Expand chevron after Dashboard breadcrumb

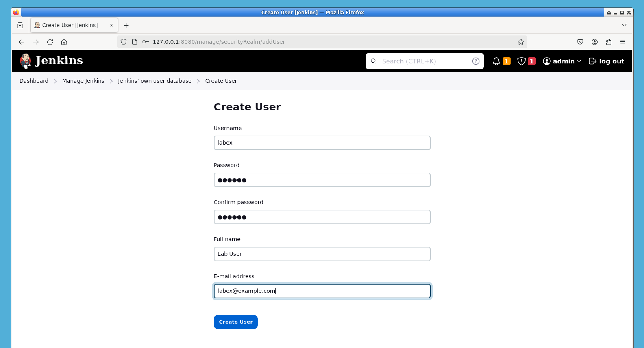[x=56, y=81]
